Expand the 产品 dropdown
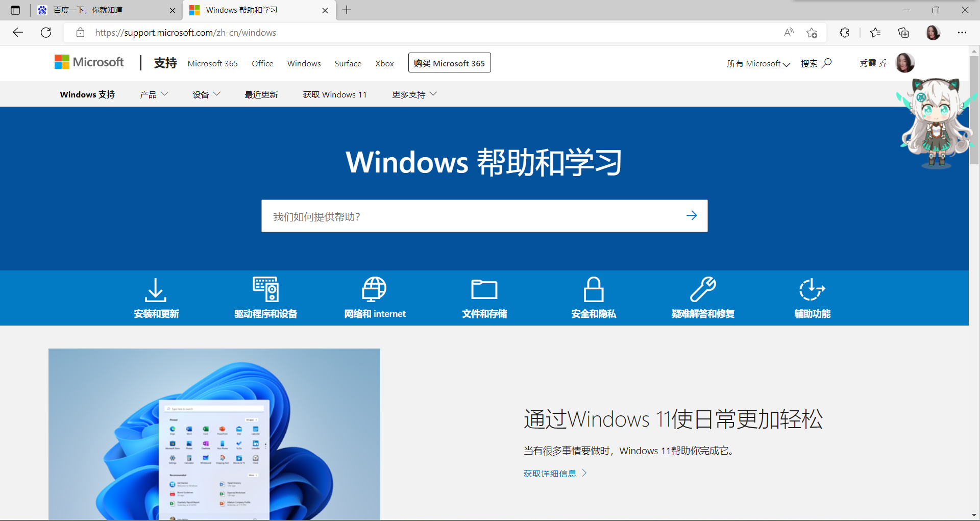The width and height of the screenshot is (980, 521). (154, 94)
